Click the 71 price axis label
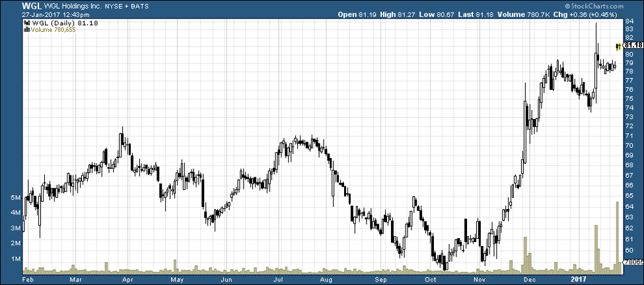This screenshot has width=644, height=285. coord(628,136)
